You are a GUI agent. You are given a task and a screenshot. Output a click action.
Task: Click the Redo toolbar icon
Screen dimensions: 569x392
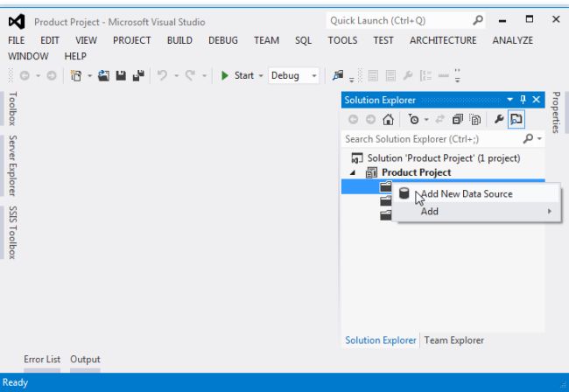190,75
